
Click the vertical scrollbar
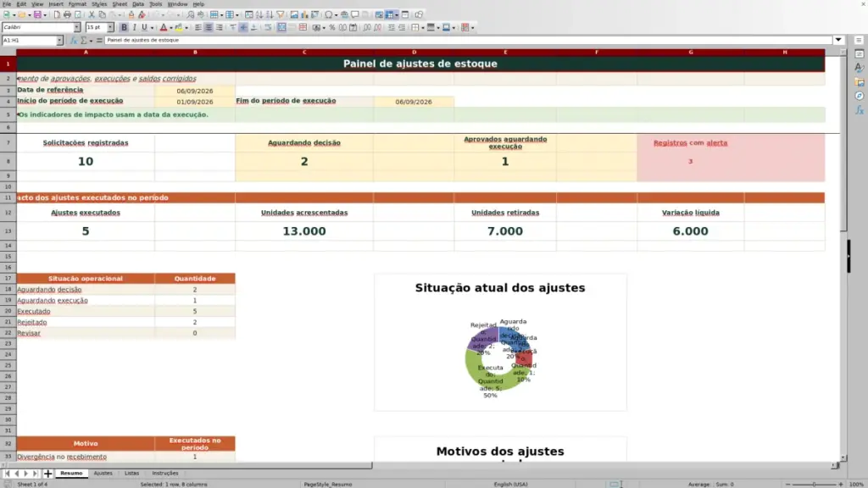843,254
